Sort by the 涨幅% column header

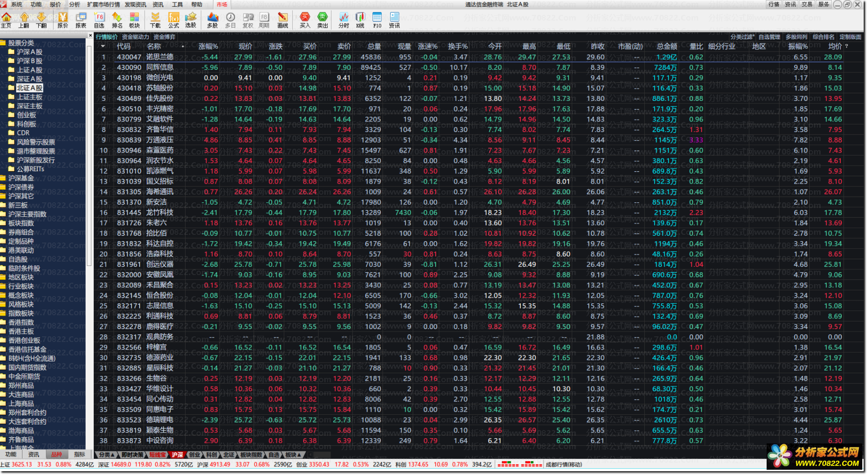coord(208,46)
